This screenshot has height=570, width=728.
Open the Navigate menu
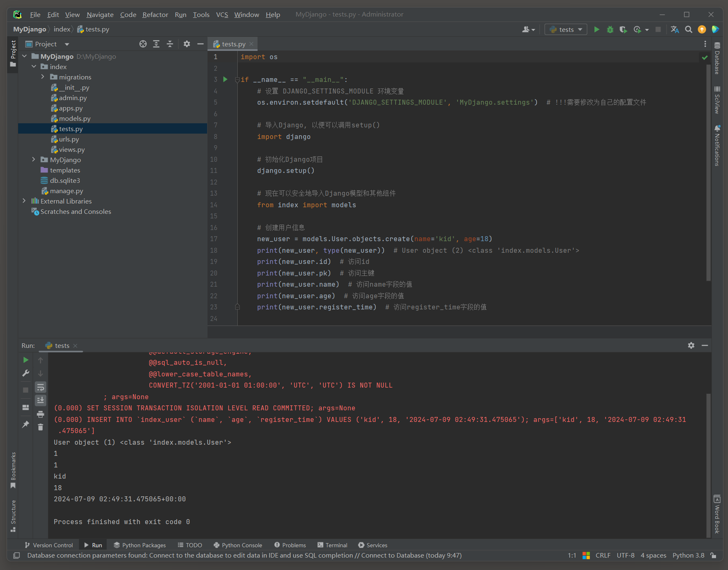(x=100, y=14)
